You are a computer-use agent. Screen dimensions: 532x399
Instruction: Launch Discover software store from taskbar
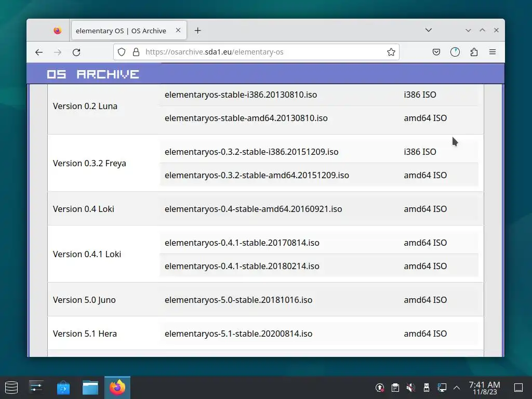[63, 388]
